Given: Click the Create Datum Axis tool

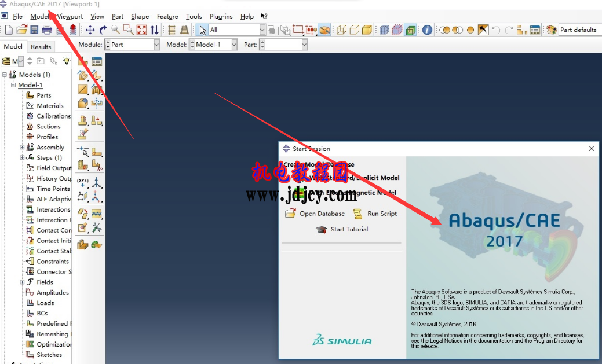Looking at the screenshot, I should point(97,182).
